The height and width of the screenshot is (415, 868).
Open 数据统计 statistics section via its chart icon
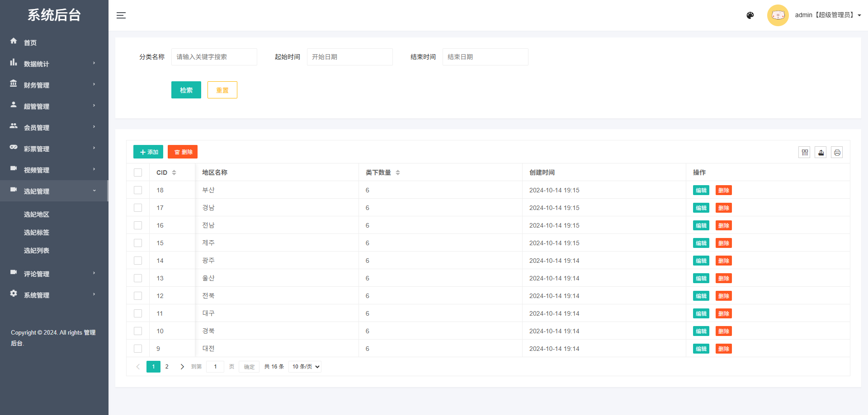(x=14, y=62)
